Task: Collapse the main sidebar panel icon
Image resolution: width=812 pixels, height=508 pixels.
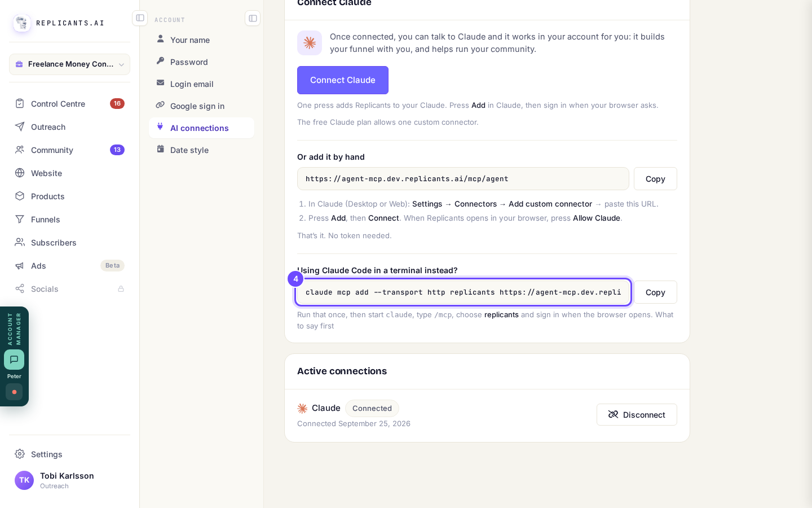Action: point(140,18)
